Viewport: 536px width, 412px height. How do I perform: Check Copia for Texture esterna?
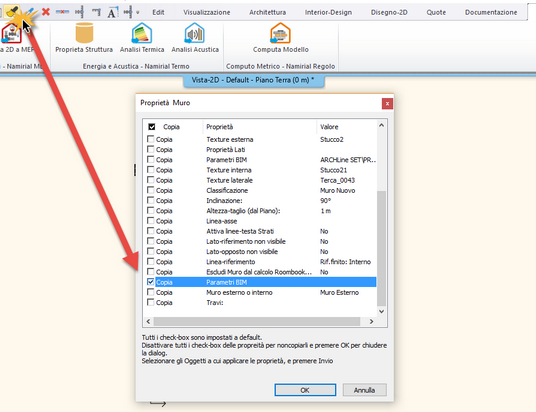pos(150,139)
